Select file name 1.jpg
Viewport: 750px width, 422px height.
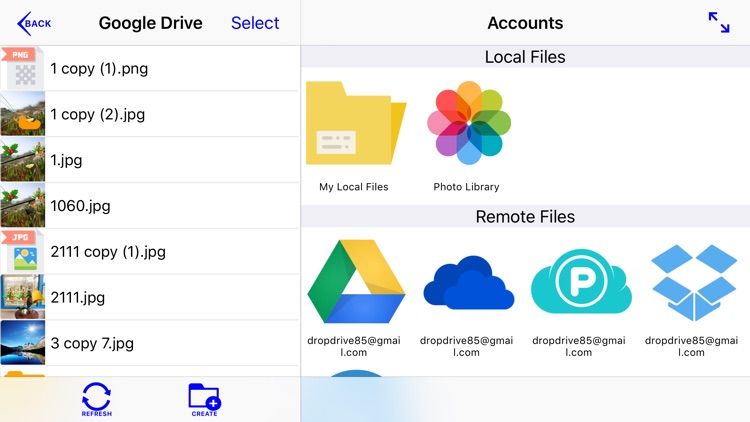[x=66, y=160]
